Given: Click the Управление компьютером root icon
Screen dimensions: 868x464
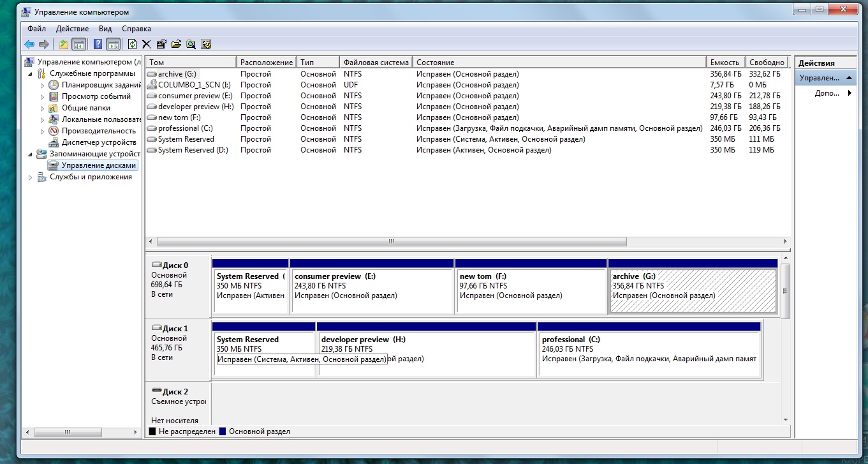Looking at the screenshot, I should click(x=30, y=62).
